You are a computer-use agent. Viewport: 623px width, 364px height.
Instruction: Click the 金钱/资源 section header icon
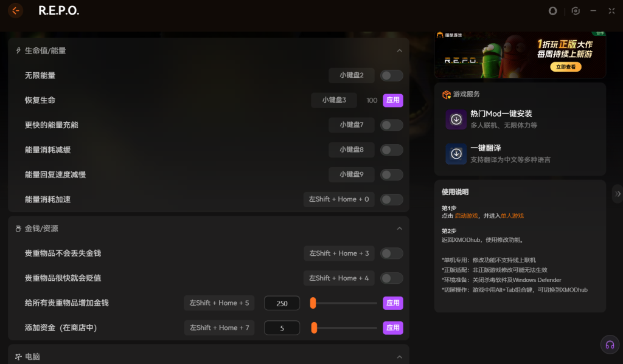tap(18, 228)
